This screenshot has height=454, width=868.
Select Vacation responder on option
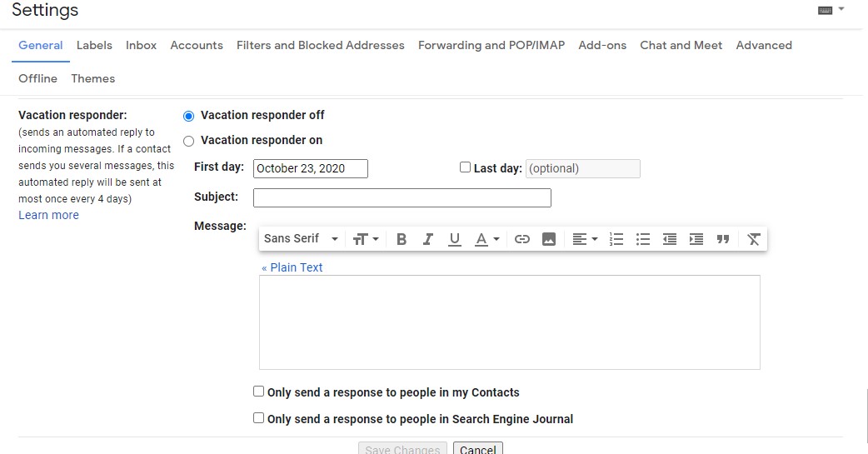[189, 141]
